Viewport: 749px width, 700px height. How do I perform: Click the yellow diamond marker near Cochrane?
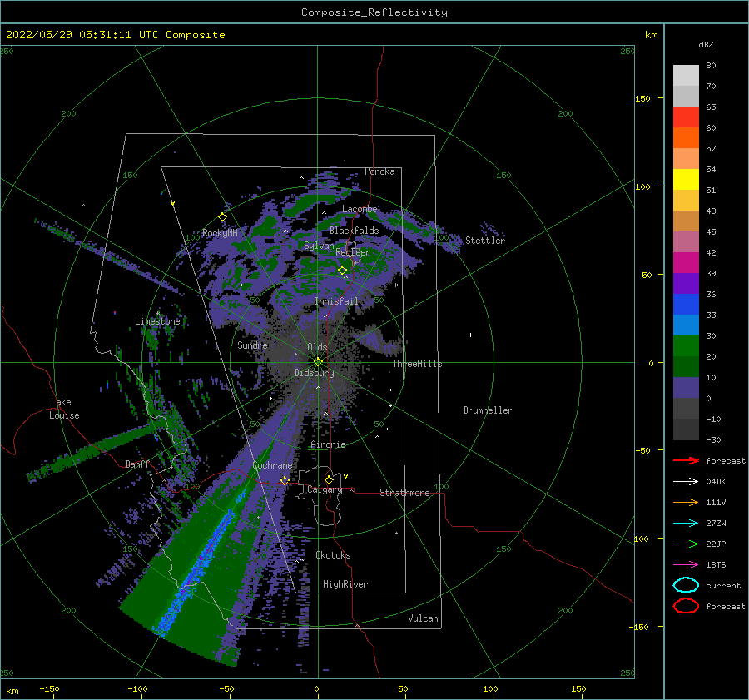(x=285, y=480)
